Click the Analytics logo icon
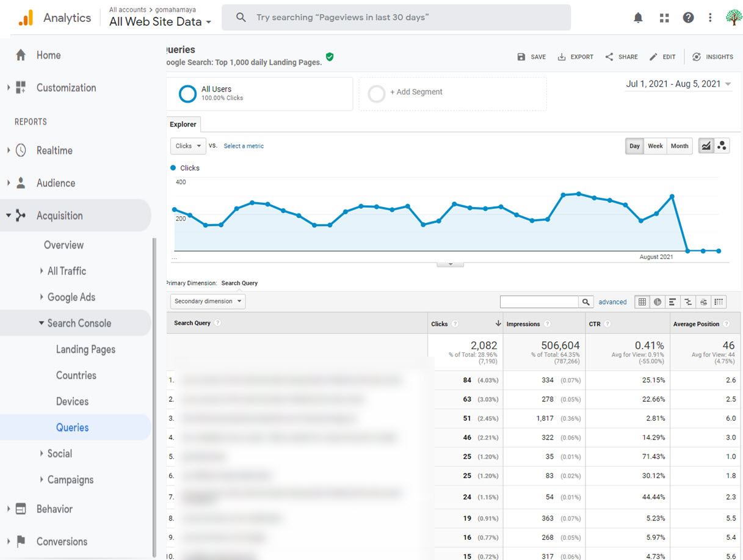 click(x=26, y=18)
